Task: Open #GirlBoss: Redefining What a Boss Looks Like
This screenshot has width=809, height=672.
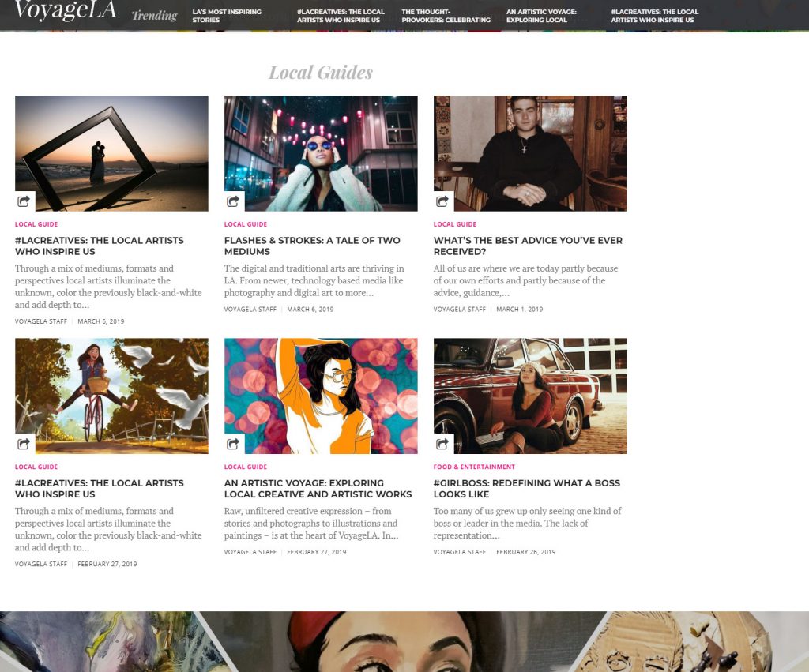Action: point(527,488)
